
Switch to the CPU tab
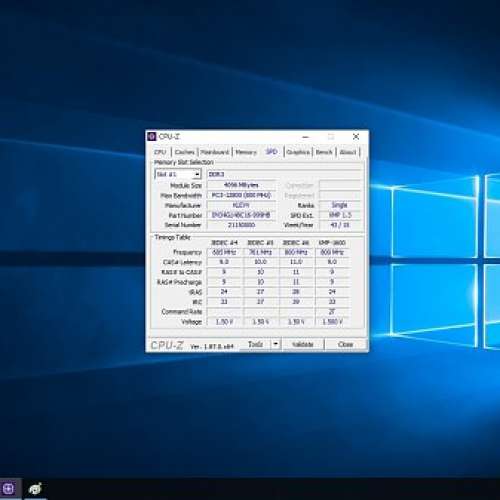pos(160,152)
